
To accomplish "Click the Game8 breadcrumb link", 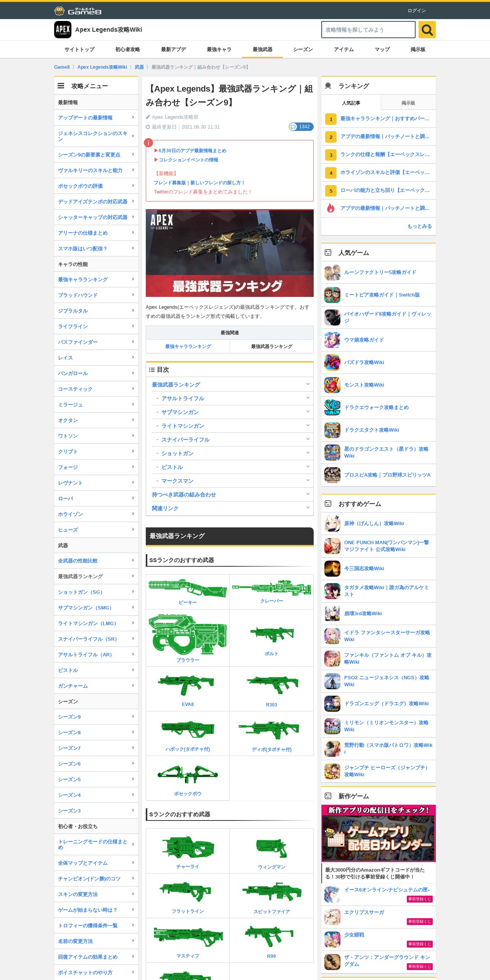I will (62, 67).
